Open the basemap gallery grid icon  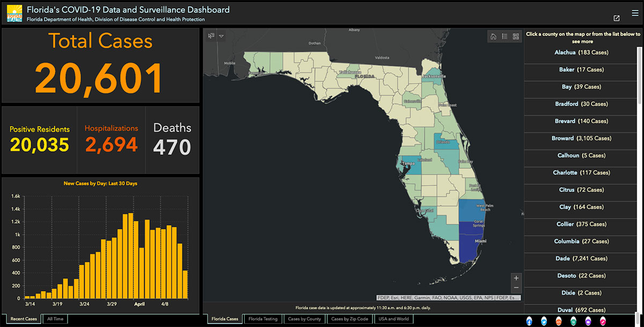tap(516, 36)
